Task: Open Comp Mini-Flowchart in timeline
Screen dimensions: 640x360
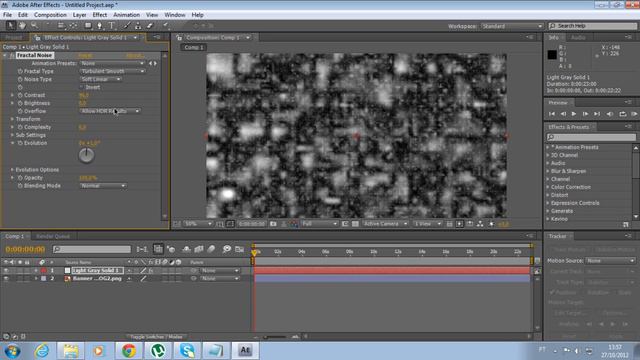Action: (142, 249)
